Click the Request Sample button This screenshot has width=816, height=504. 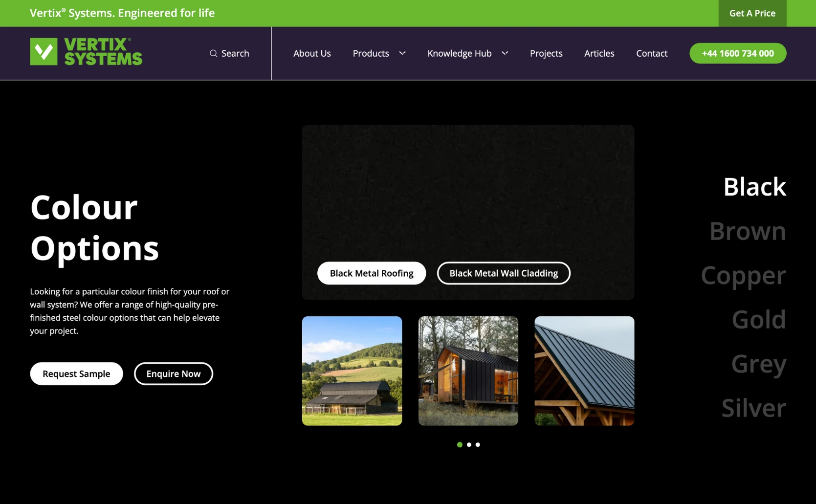76,373
